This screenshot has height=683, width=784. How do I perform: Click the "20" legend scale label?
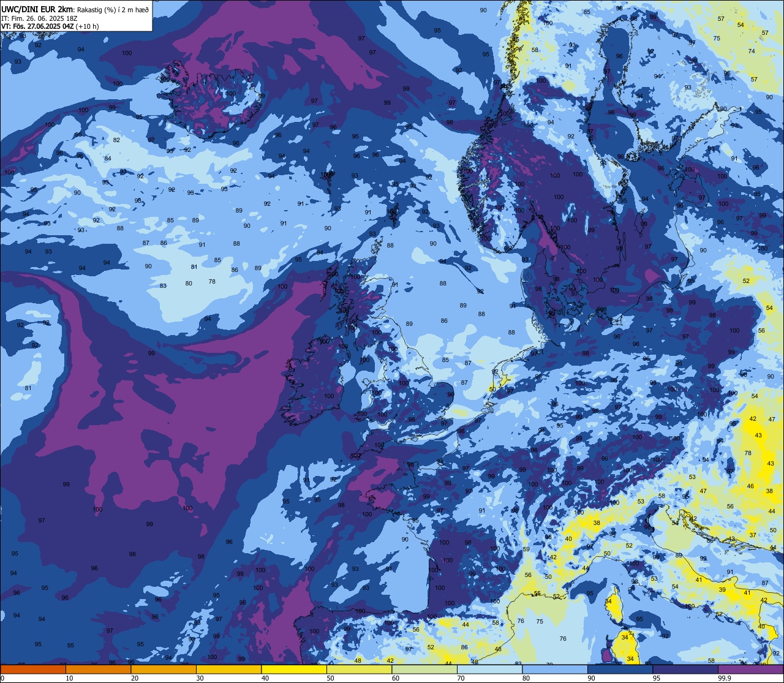coord(135,678)
